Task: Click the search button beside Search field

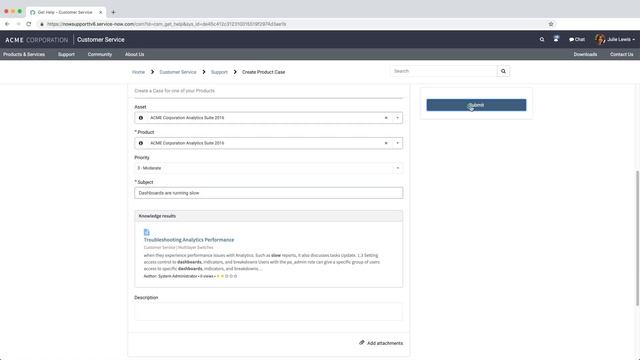Action: point(503,71)
